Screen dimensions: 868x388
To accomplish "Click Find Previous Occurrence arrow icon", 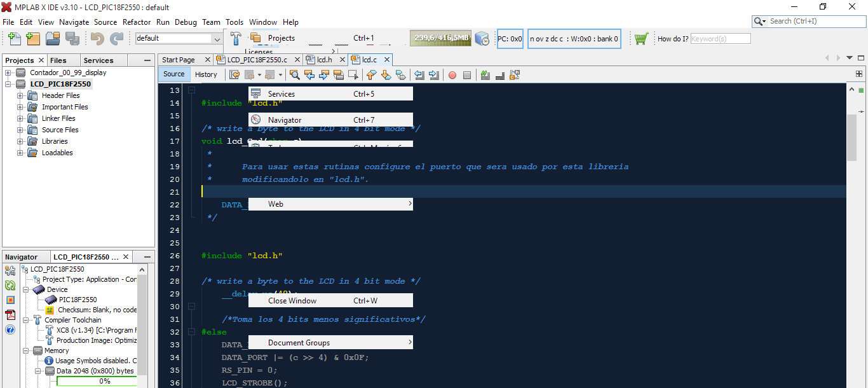I will [x=309, y=74].
